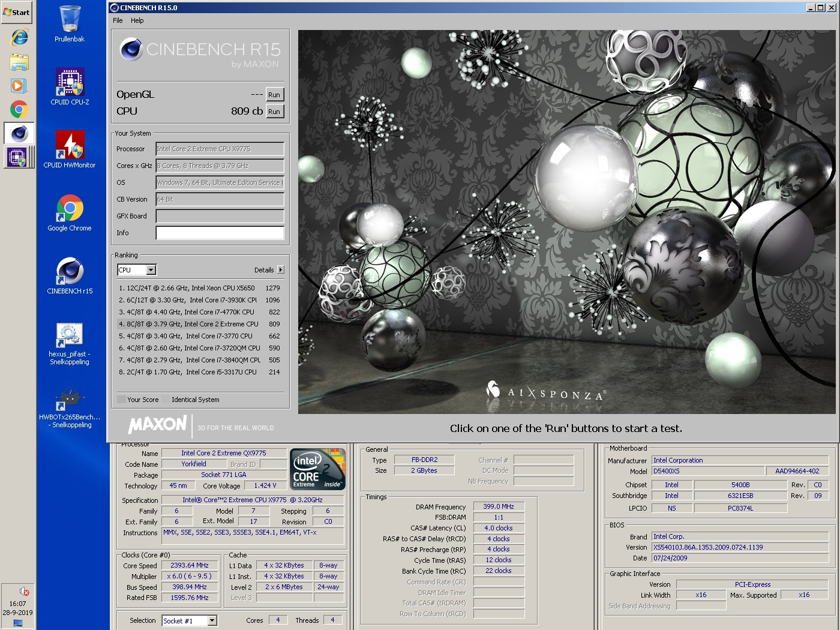Select ranking row Intel Core i7-3770 CPU

tap(200, 336)
